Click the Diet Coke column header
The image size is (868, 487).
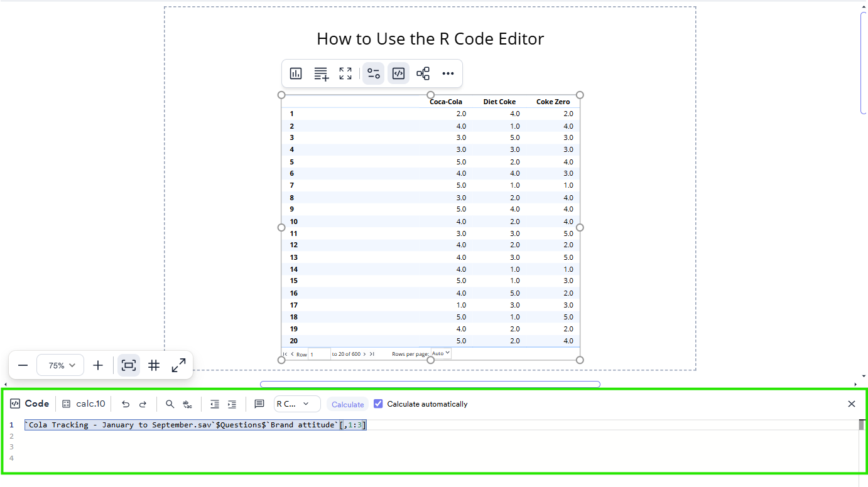coord(499,102)
